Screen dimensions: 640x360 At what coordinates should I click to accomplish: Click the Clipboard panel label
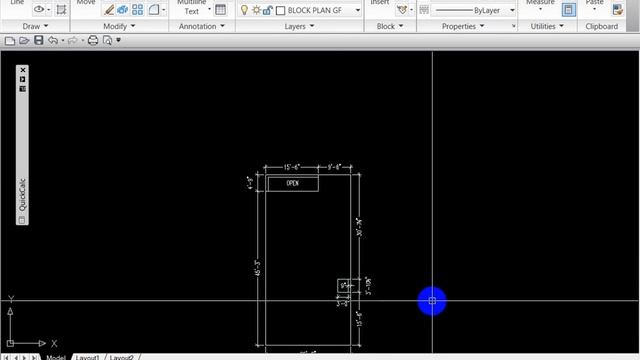(x=602, y=27)
